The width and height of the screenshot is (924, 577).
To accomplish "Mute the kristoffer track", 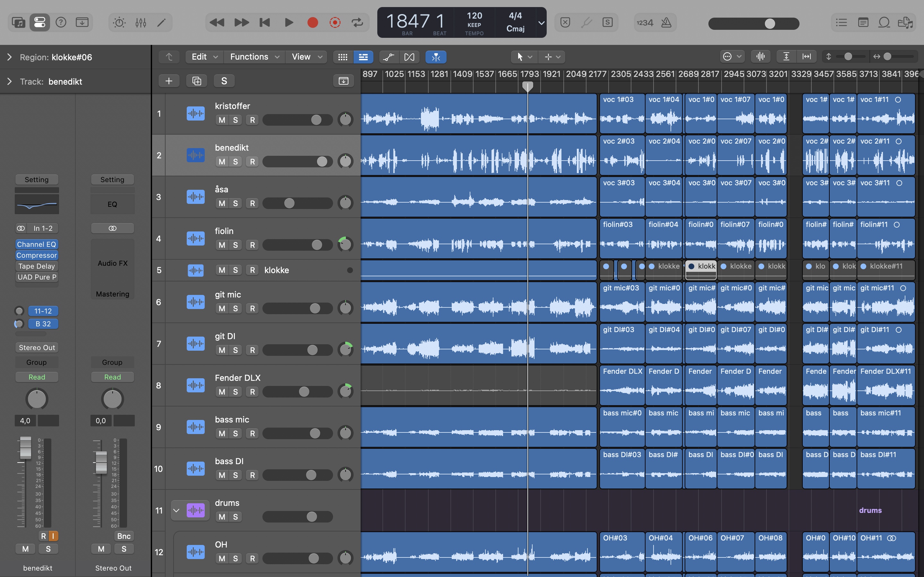I will point(222,120).
